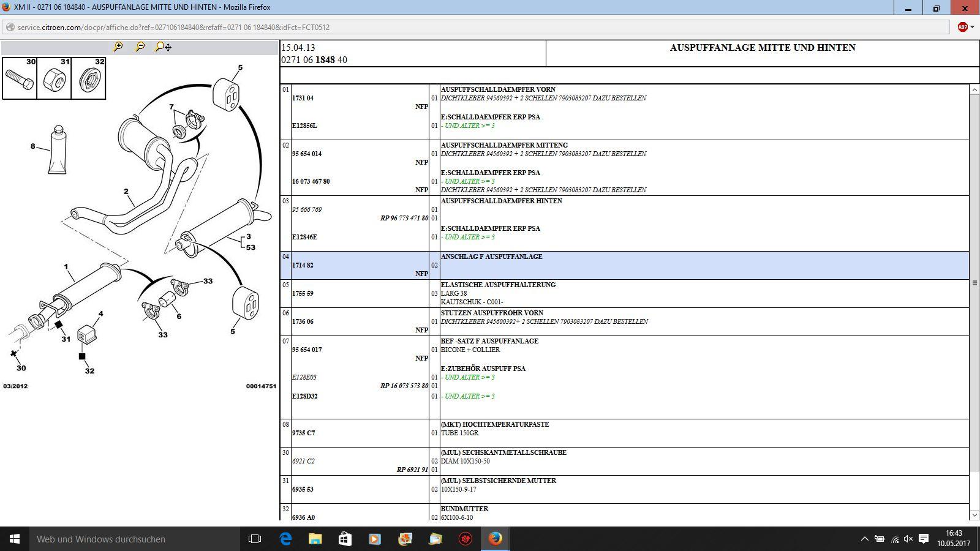Image resolution: width=980 pixels, height=551 pixels.
Task: Click callout 53 under the rear silencer
Action: (251, 247)
